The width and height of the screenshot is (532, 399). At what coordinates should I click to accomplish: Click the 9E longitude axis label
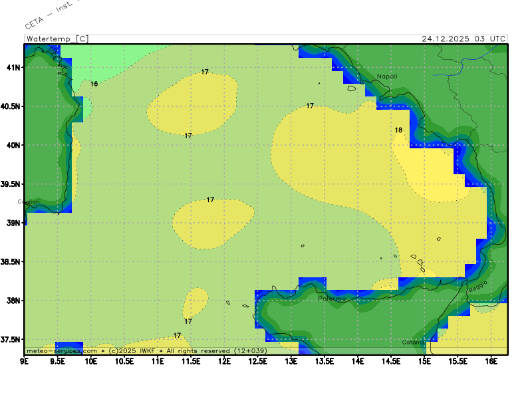click(25, 361)
